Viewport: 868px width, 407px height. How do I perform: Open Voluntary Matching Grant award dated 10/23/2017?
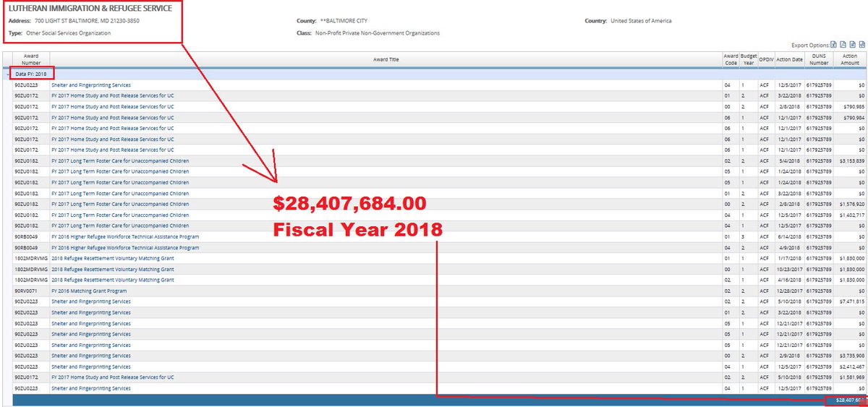(x=113, y=270)
